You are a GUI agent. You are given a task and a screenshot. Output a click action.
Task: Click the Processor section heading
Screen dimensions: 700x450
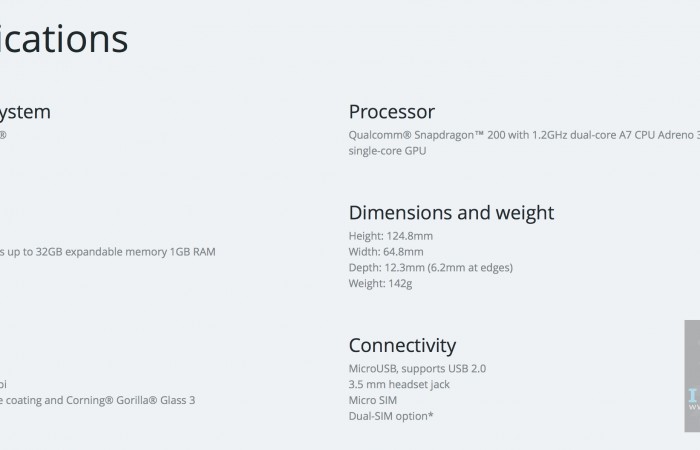tap(391, 112)
